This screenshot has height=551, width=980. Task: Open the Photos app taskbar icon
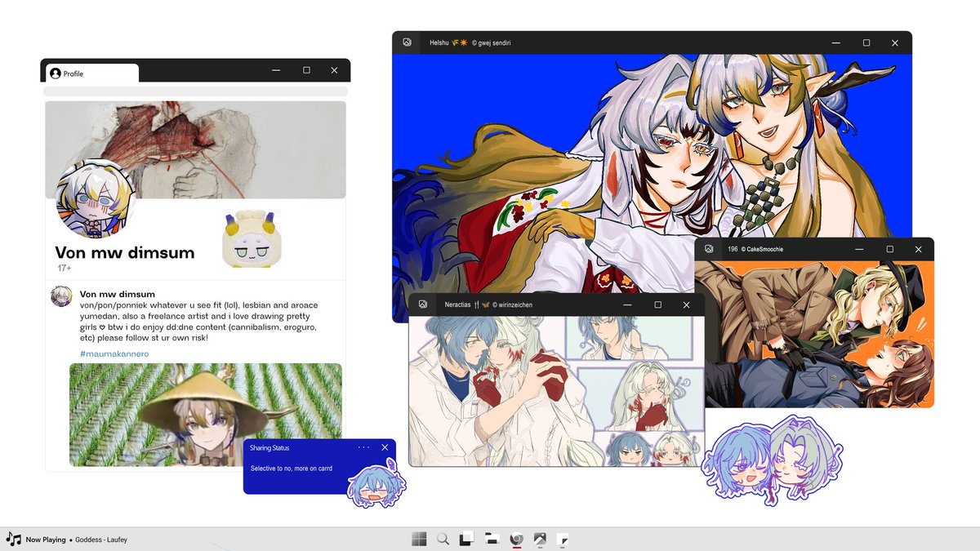coord(539,539)
